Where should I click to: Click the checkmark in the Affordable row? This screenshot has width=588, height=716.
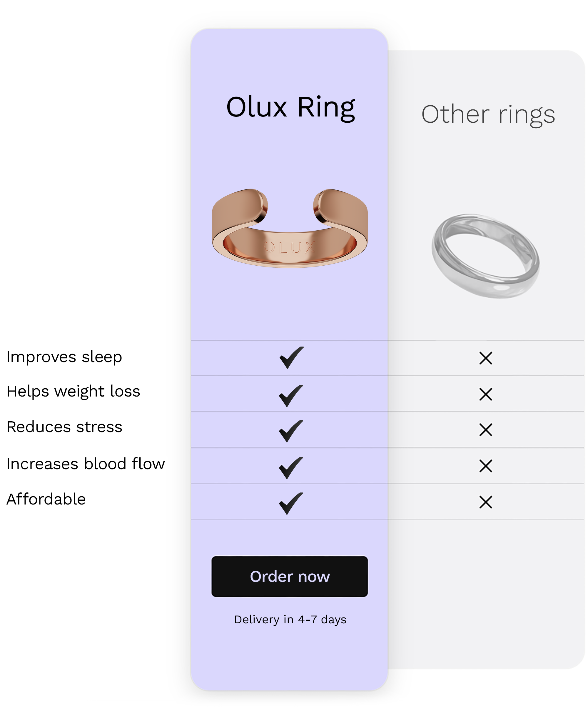tap(290, 503)
